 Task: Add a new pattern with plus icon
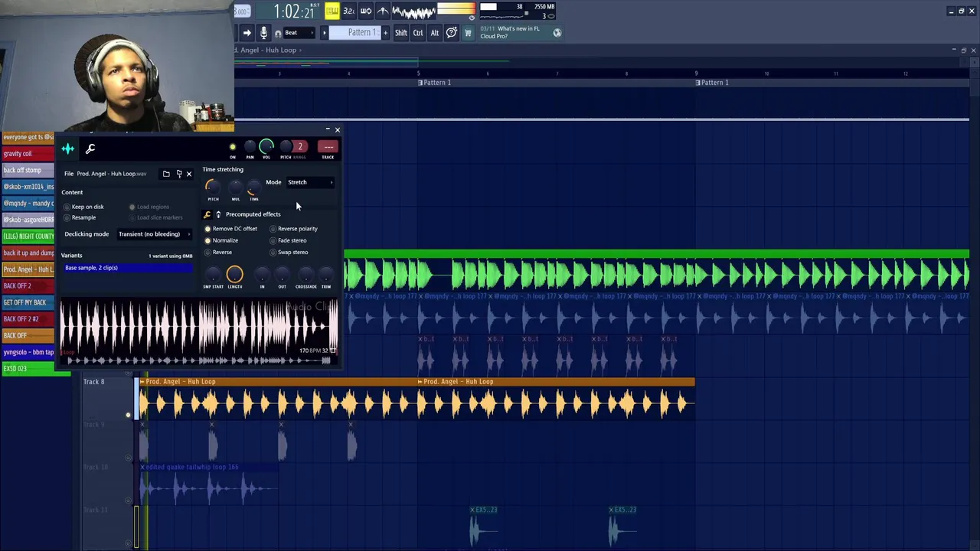point(385,33)
